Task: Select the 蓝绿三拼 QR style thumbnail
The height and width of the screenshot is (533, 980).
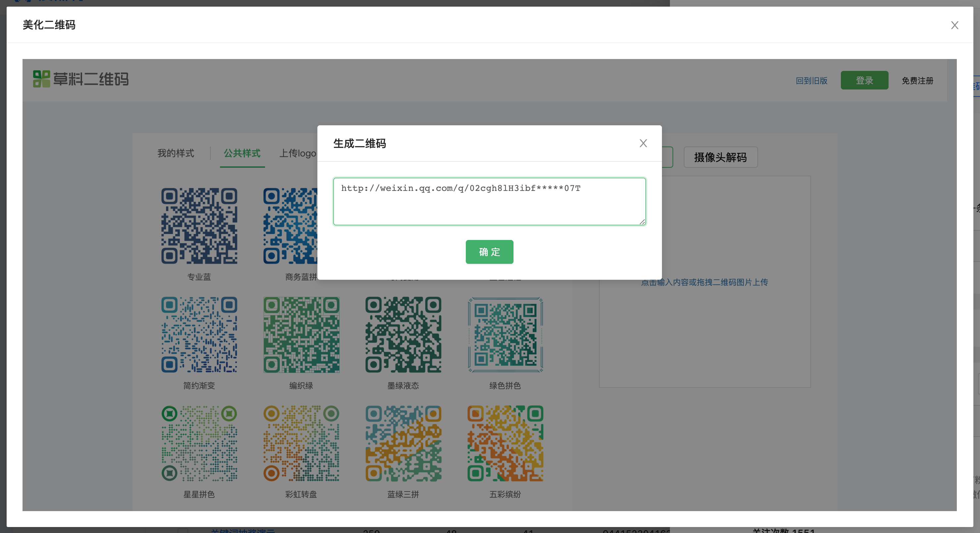Action: pos(403,444)
